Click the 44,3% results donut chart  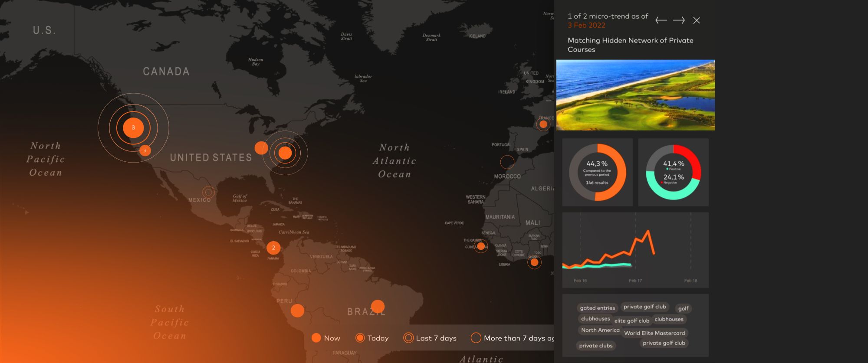[x=597, y=172]
